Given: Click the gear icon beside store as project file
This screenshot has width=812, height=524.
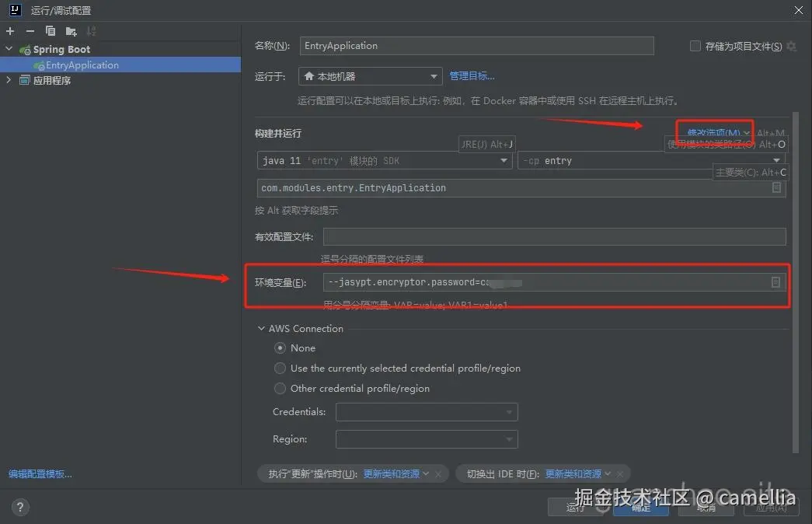Looking at the screenshot, I should 791,46.
